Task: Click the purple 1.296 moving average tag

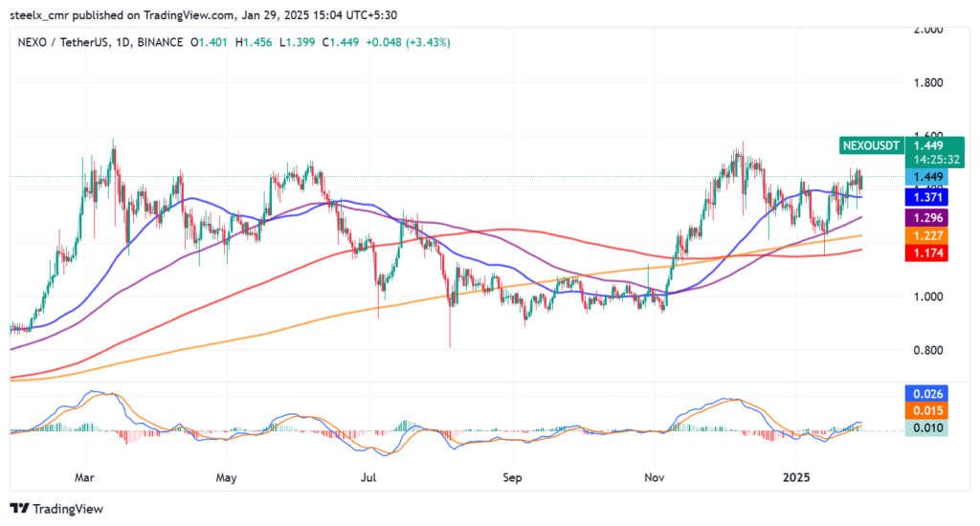Action: (x=925, y=218)
